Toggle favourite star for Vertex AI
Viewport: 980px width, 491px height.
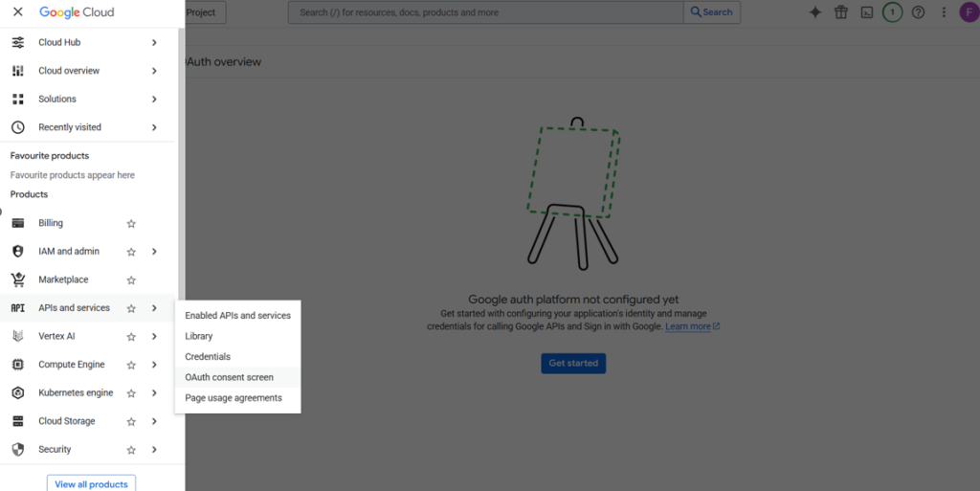pyautogui.click(x=131, y=337)
